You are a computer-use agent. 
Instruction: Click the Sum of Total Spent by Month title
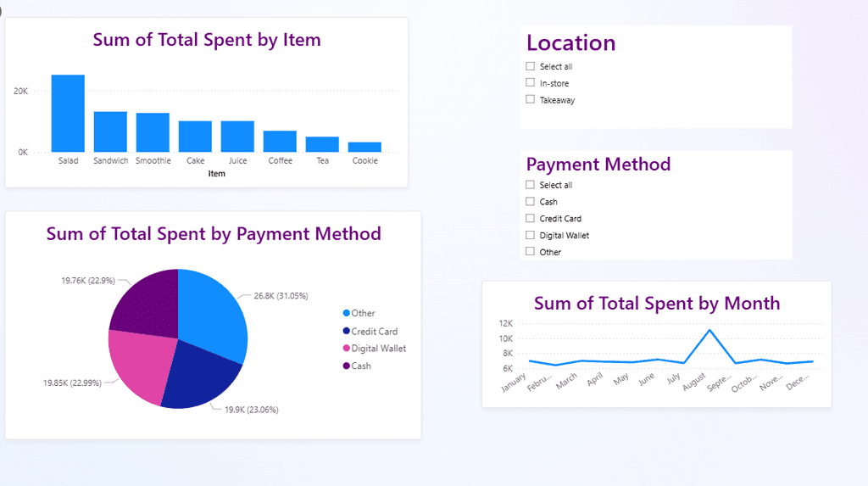(x=657, y=304)
